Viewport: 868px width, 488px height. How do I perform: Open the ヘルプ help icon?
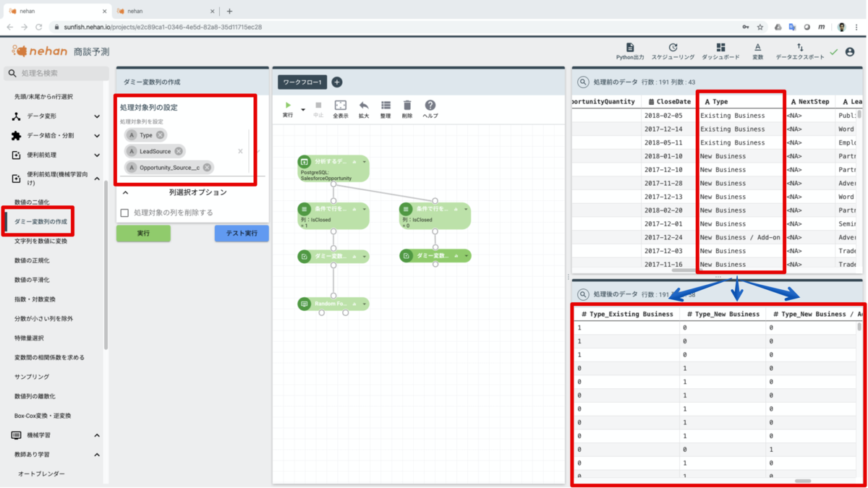pos(430,106)
